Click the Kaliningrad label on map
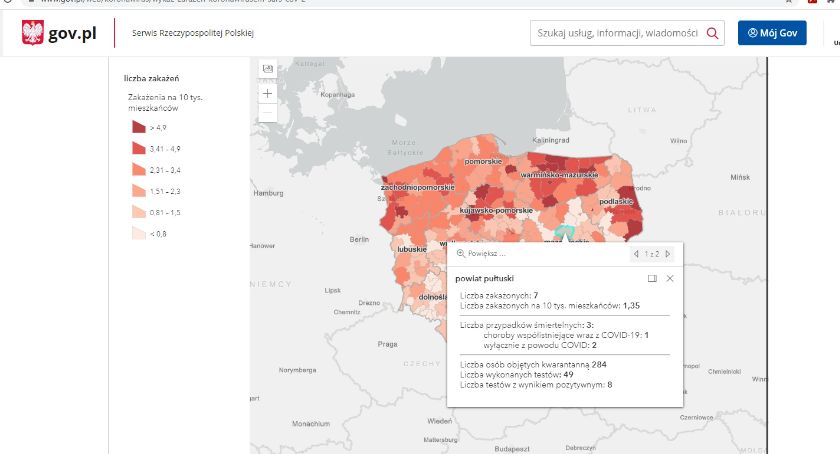 [x=551, y=140]
